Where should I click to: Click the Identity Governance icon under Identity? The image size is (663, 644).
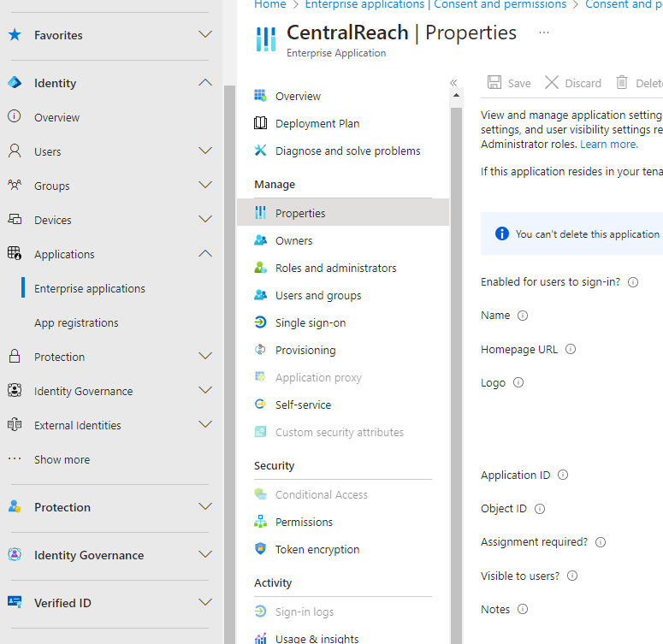coord(15,390)
